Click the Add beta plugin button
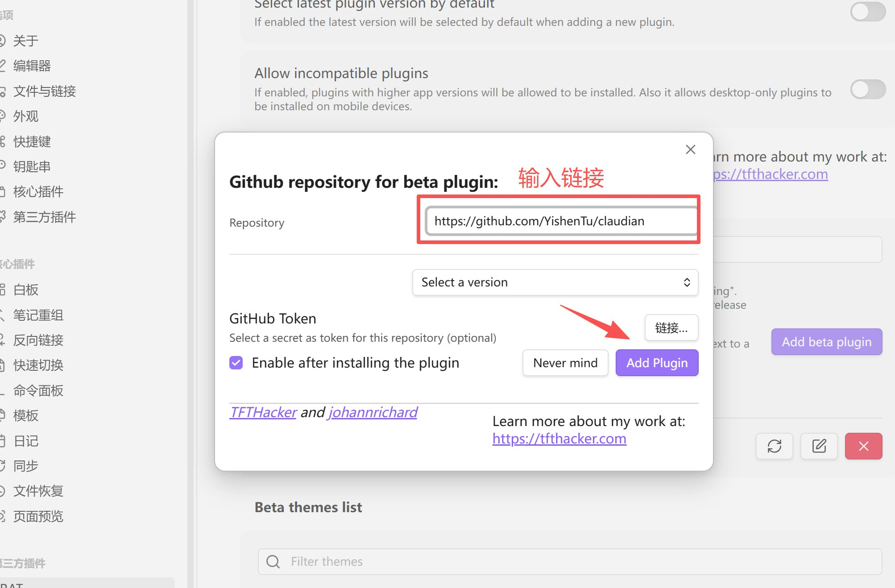This screenshot has height=588, width=895. coord(826,342)
